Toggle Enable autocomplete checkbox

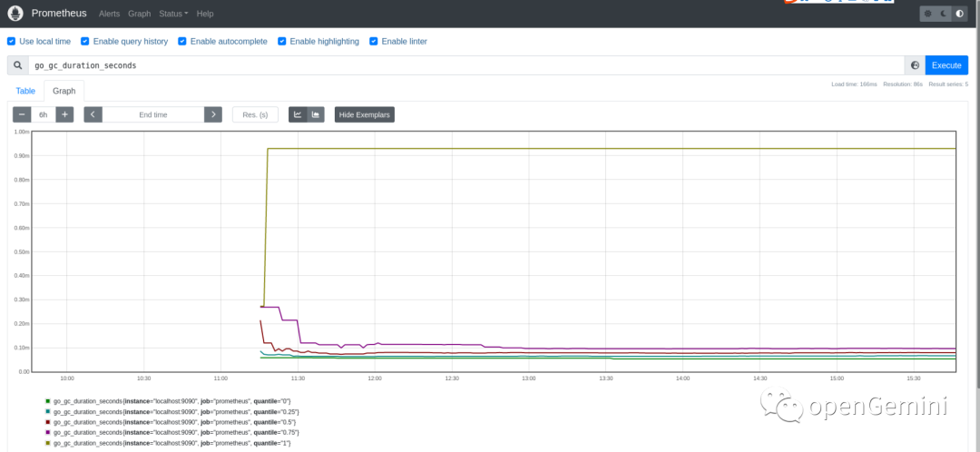click(181, 41)
